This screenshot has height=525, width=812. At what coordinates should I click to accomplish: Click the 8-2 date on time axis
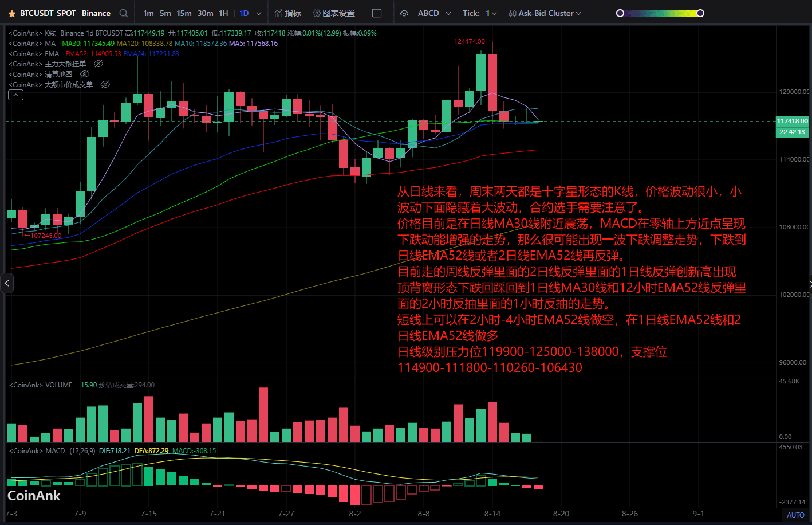point(355,514)
